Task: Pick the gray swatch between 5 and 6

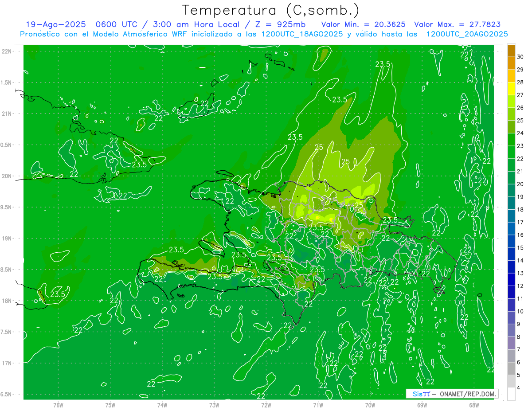Action: 511,369
